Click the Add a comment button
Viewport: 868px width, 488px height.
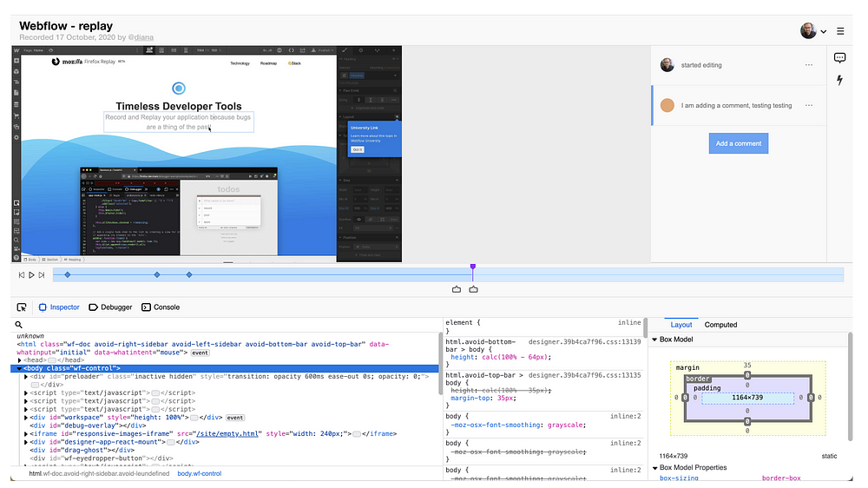tap(739, 143)
